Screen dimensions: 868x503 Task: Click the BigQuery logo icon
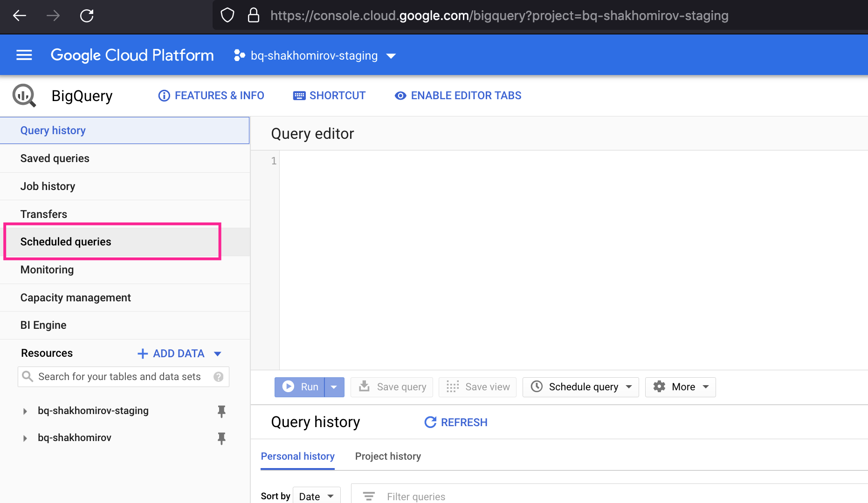coord(24,95)
